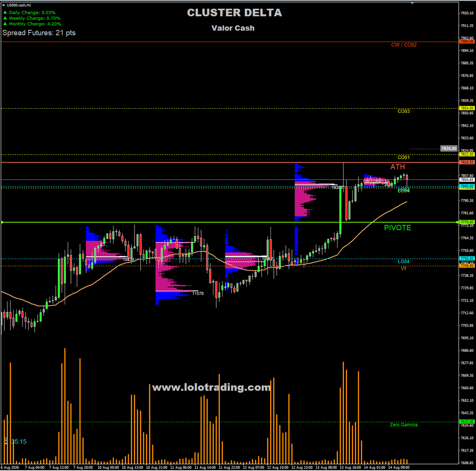Click the 11 Aug 14:00 time label

click(205, 467)
